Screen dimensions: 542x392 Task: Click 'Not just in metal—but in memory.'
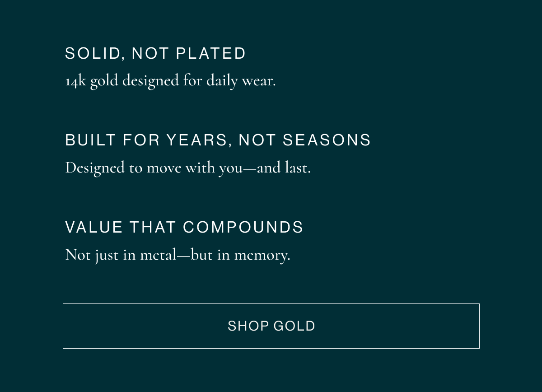[178, 254]
